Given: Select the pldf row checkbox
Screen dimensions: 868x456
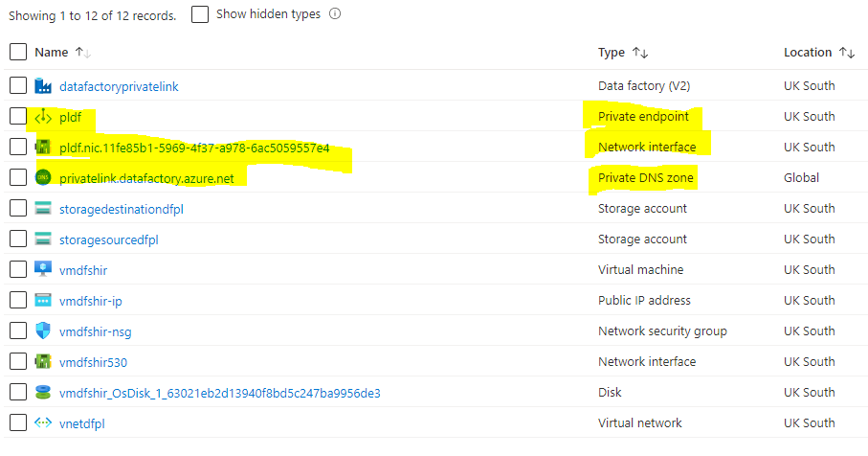Looking at the screenshot, I should pos(18,116).
